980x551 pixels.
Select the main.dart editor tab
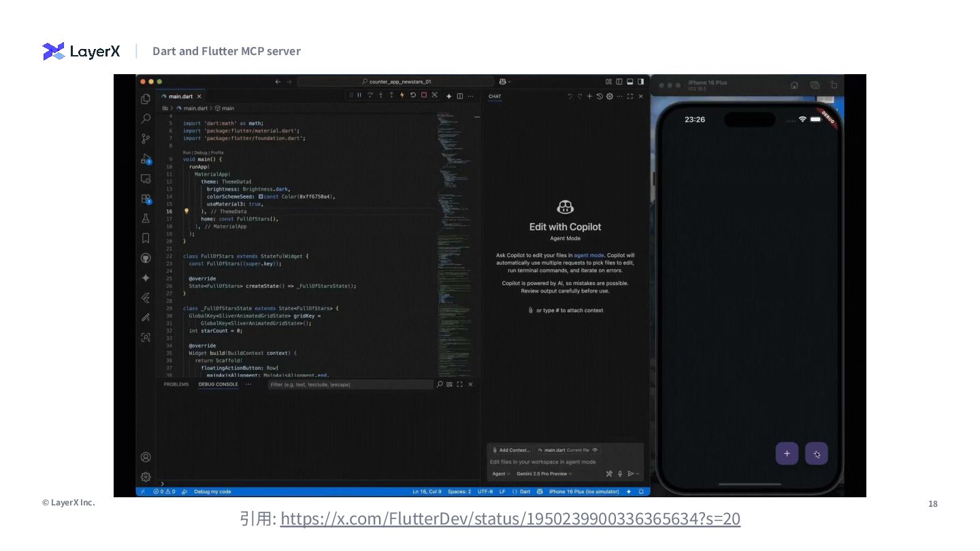(180, 97)
